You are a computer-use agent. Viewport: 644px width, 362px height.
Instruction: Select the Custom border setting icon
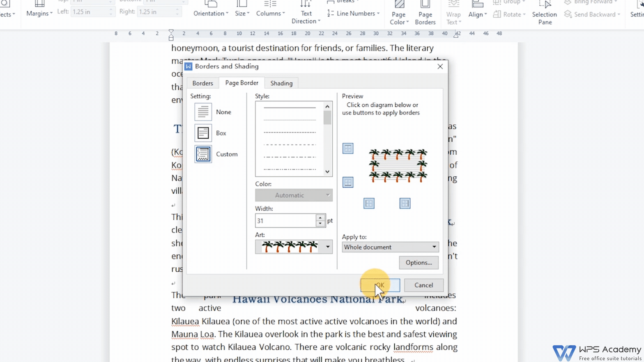click(203, 154)
